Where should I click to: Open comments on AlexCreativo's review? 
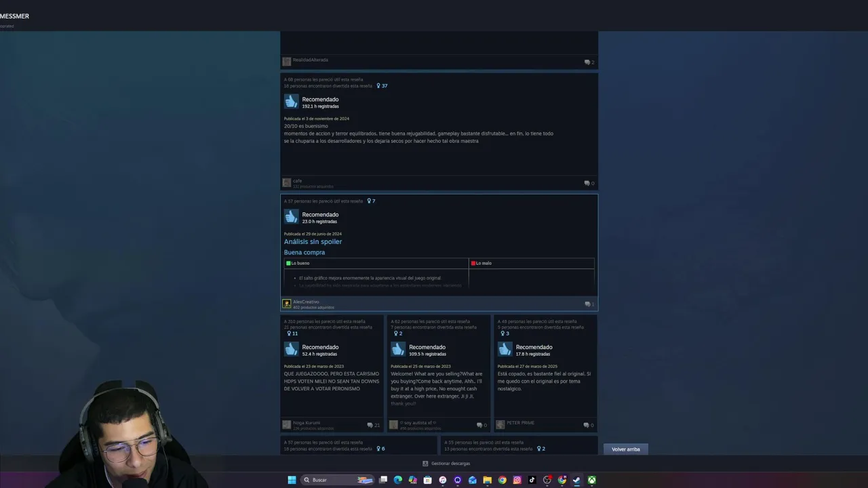[589, 304]
